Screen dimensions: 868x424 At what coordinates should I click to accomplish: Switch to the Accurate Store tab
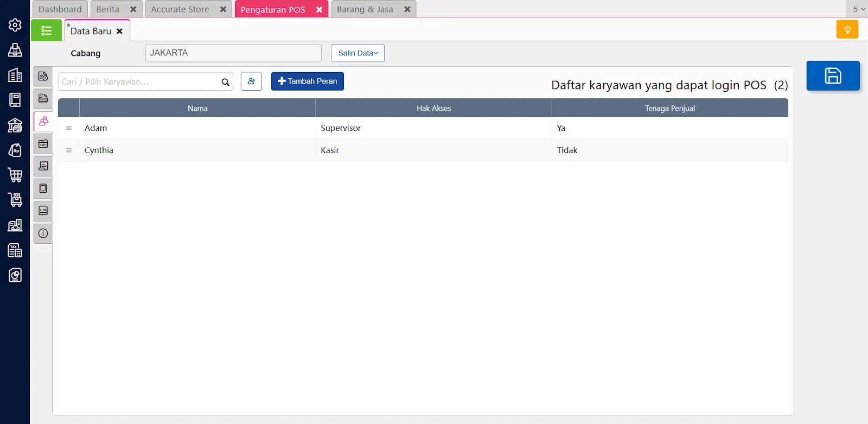[x=180, y=9]
